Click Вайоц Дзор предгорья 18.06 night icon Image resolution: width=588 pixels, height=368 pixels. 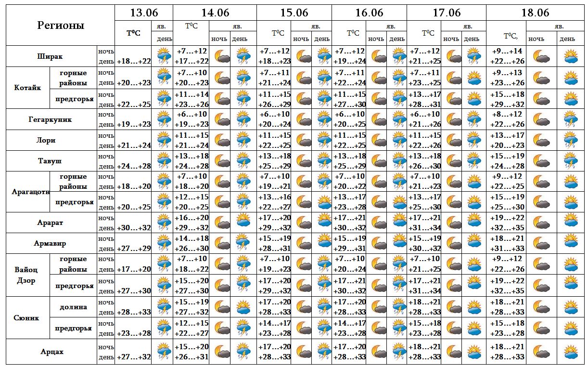coord(542,285)
